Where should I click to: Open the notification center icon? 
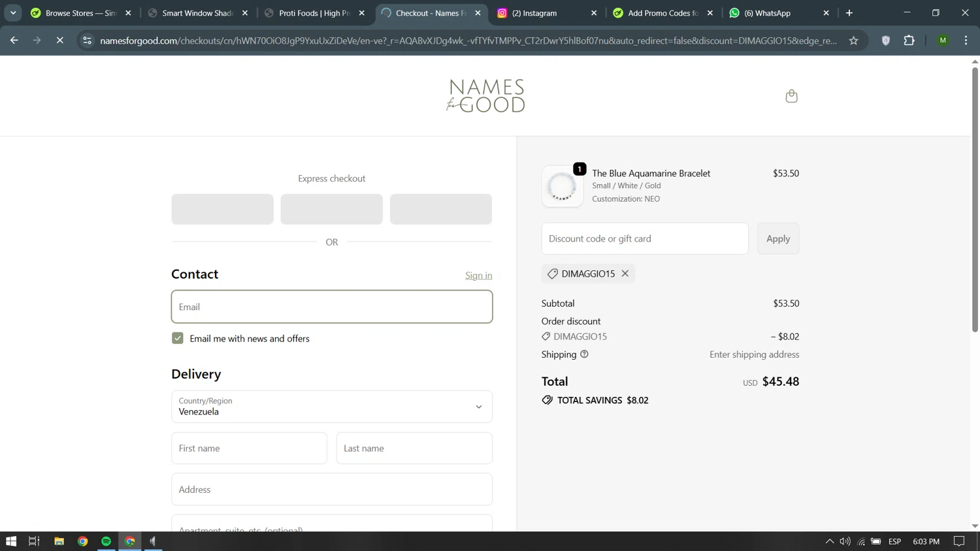[x=959, y=541]
